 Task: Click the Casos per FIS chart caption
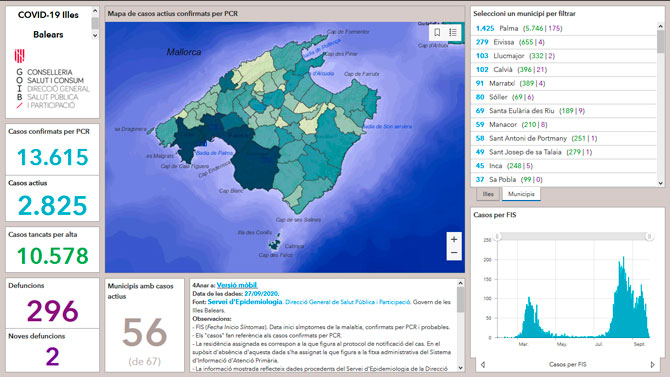click(x=567, y=365)
